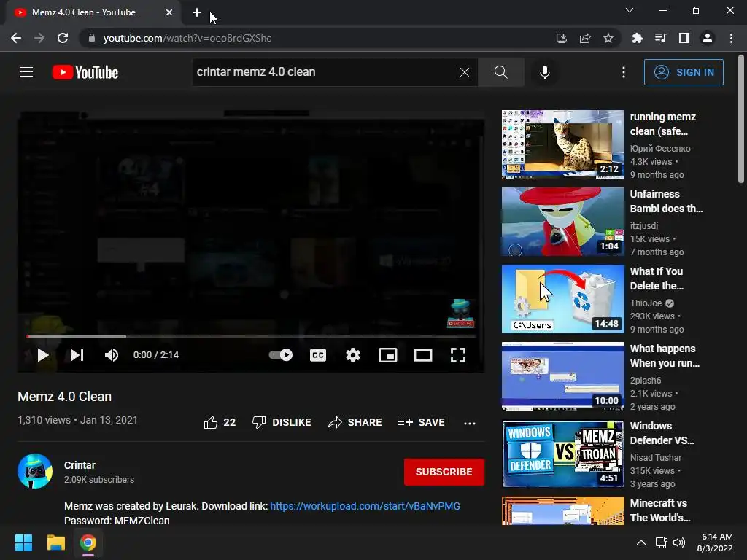
Task: Open Chrome profile icon
Action: 708,38
